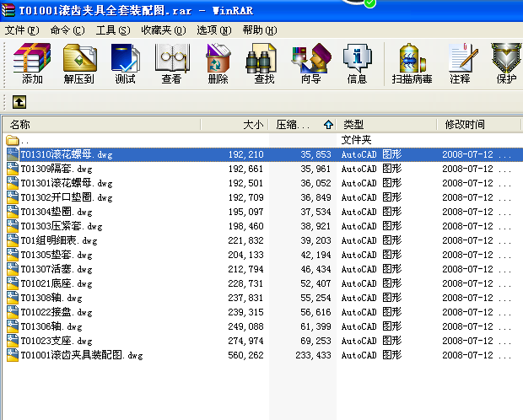The width and height of the screenshot is (523, 420).
Task: Click the file icon of T01309隔套.dwg
Action: pyautogui.click(x=13, y=169)
